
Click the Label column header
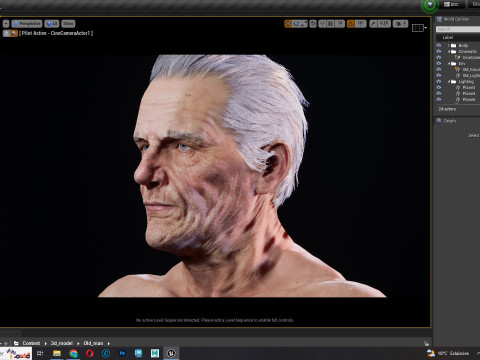tap(448, 38)
